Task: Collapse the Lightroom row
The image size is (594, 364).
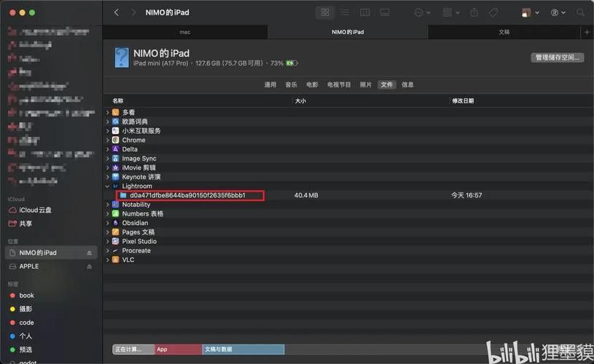Action: point(108,186)
